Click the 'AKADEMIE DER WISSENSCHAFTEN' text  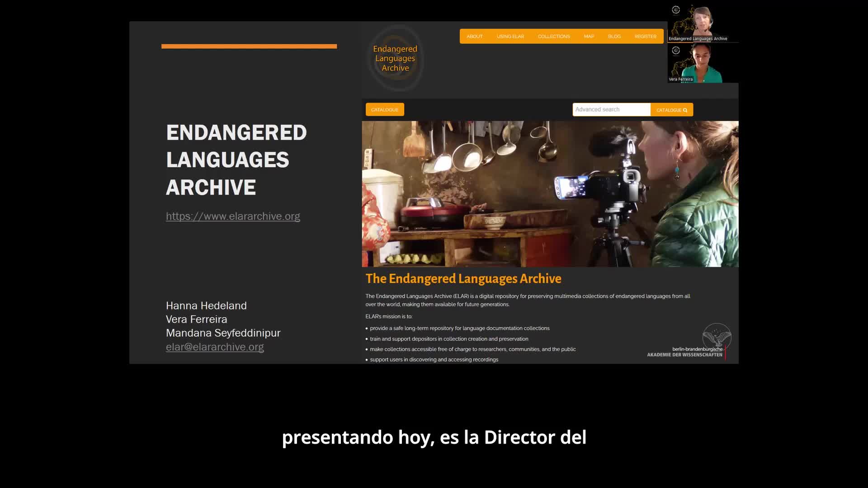pos(684,355)
